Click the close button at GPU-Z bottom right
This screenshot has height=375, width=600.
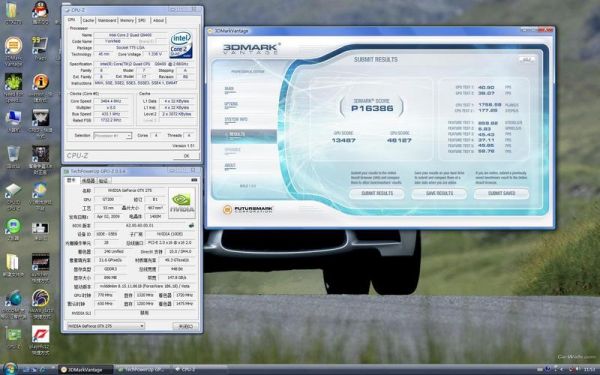tap(186, 326)
